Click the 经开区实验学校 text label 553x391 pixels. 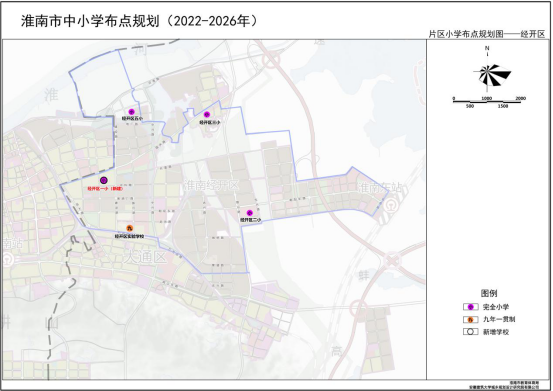pyautogui.click(x=129, y=237)
